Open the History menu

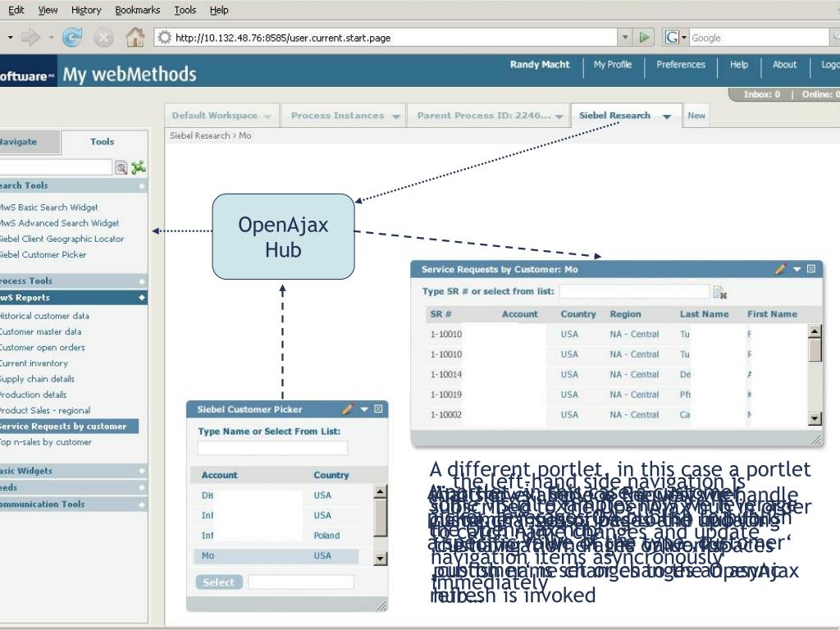(x=86, y=10)
